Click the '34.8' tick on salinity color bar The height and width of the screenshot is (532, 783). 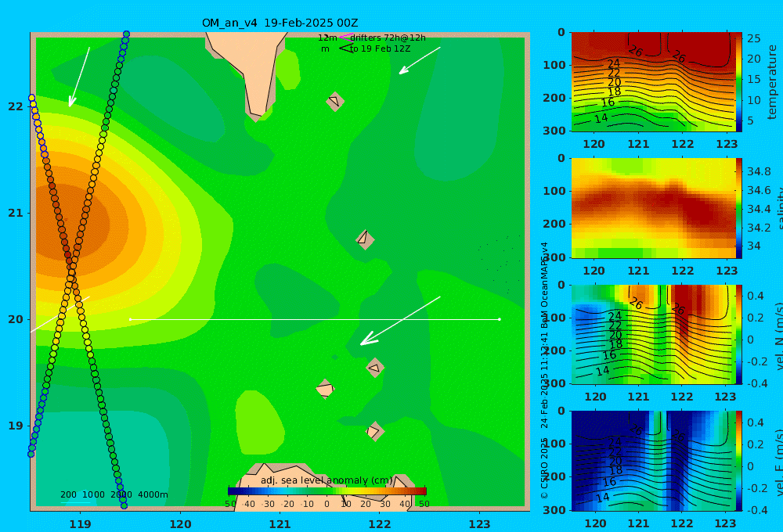point(759,171)
